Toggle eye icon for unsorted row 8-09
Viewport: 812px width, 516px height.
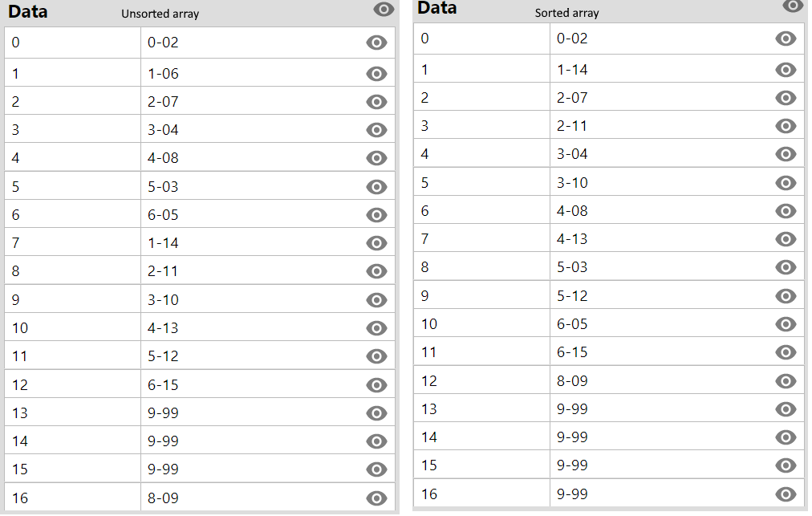pyautogui.click(x=376, y=498)
